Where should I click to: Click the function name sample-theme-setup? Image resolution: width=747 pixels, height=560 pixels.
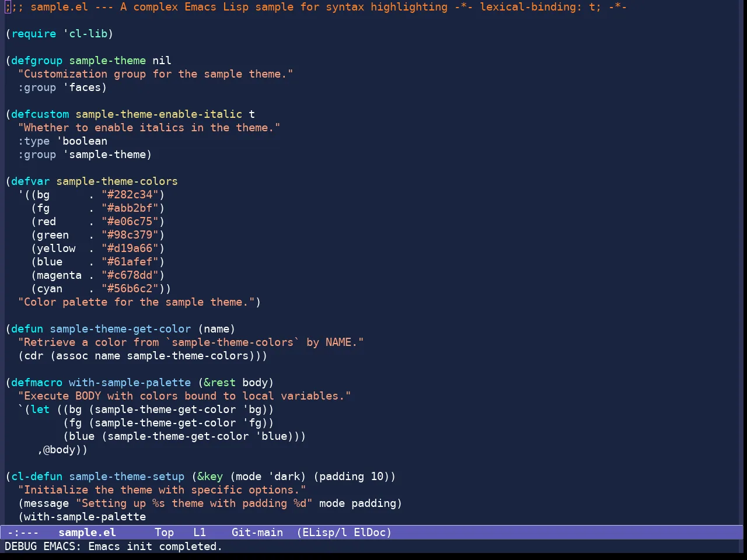pyautogui.click(x=127, y=477)
